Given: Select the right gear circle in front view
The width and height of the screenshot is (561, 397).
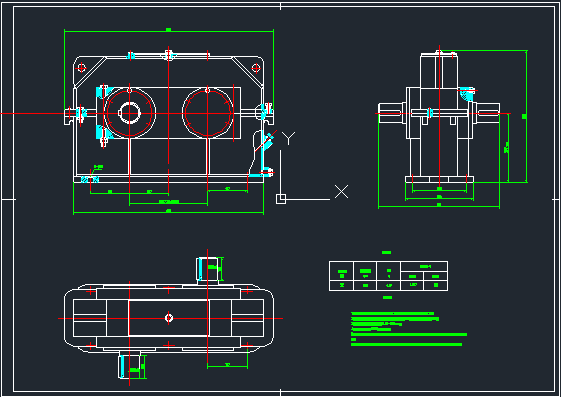Looking at the screenshot, I should coord(208,113).
